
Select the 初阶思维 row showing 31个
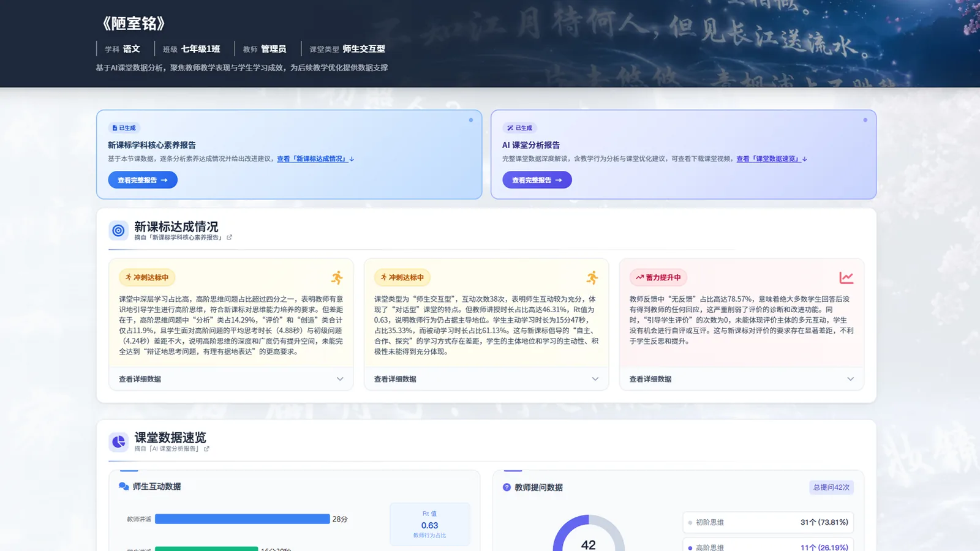pos(768,522)
